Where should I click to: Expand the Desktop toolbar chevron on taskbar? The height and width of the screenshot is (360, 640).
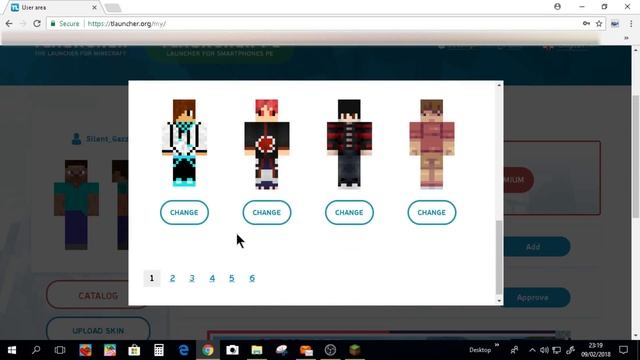(x=497, y=345)
